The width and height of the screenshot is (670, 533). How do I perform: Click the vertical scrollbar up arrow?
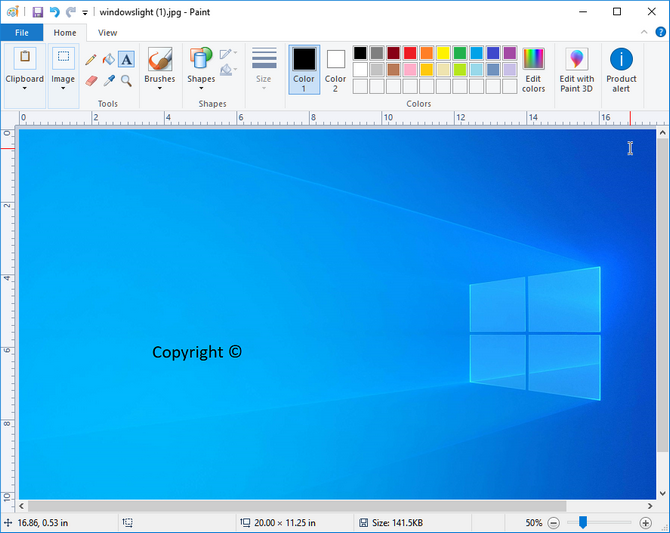[x=662, y=133]
